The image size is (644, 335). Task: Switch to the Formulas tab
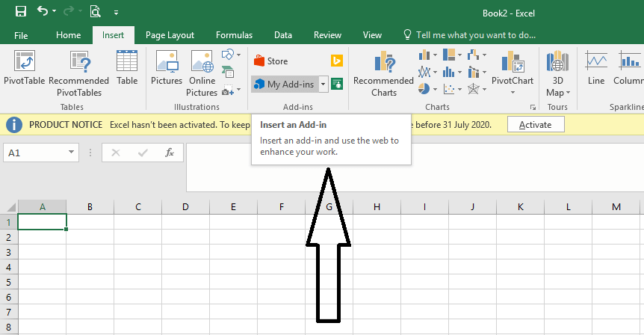coord(234,35)
